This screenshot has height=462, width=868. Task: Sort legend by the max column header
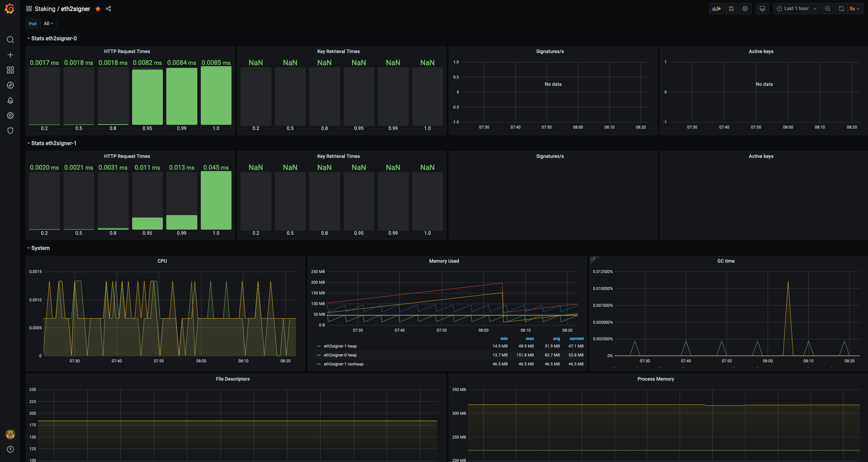(529, 339)
